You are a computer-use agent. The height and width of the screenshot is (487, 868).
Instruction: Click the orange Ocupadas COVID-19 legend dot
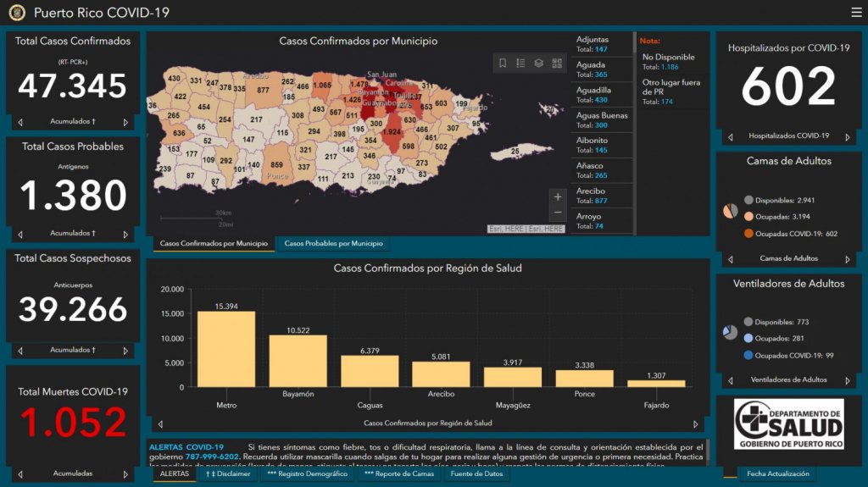click(748, 234)
